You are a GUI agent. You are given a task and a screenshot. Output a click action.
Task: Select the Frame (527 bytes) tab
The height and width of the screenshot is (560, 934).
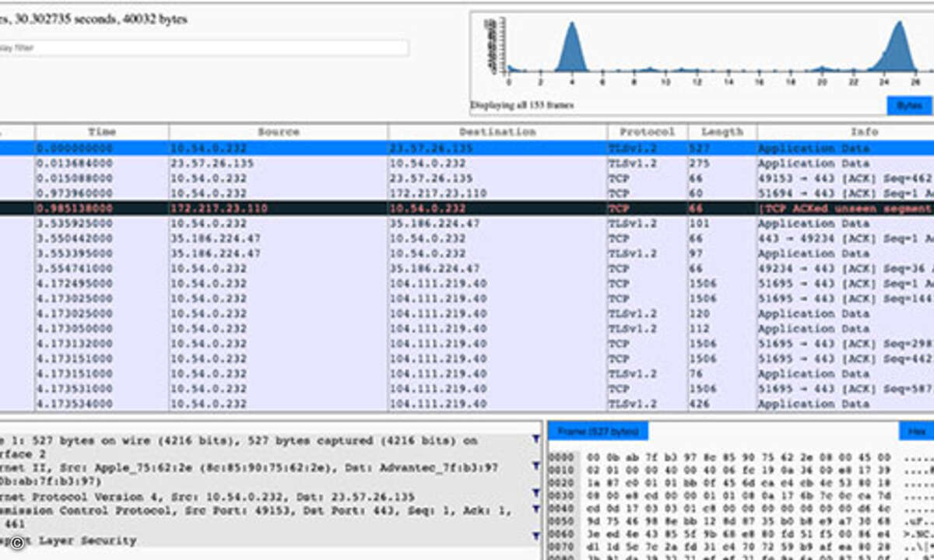598,431
